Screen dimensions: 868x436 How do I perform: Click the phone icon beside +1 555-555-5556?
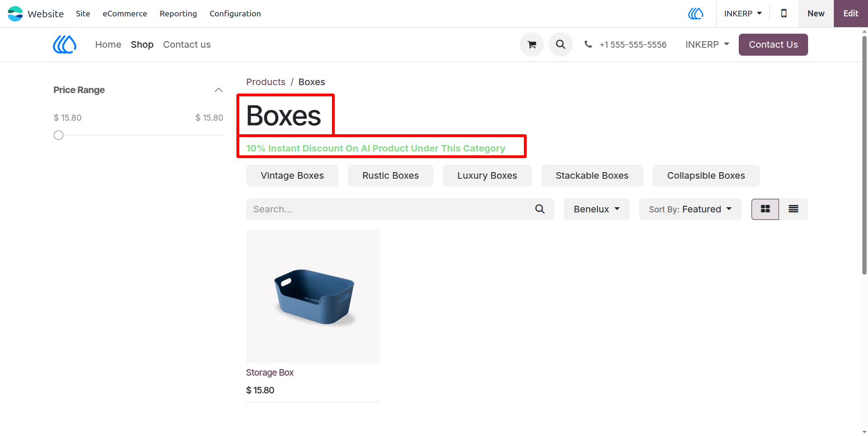588,44
